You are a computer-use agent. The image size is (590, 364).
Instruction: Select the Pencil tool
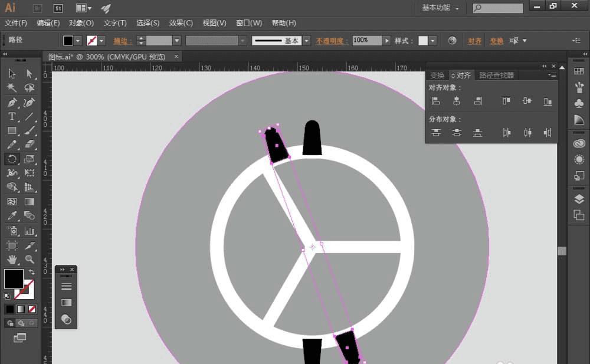click(x=12, y=145)
